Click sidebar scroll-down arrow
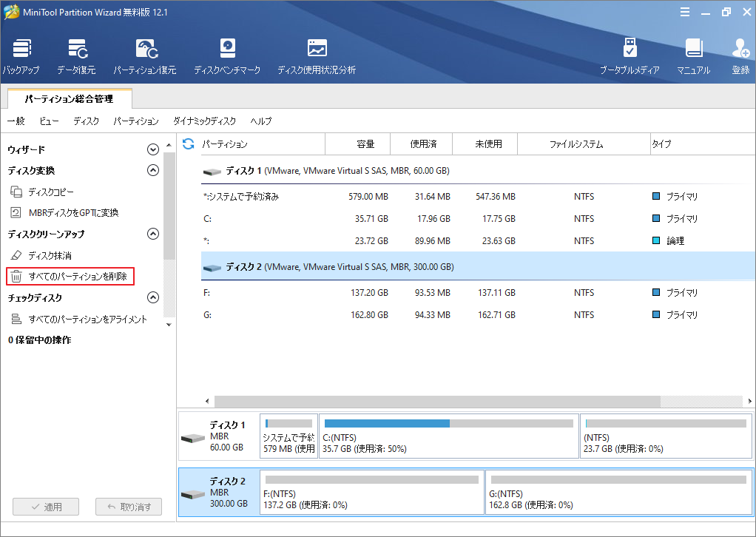 pyautogui.click(x=169, y=325)
